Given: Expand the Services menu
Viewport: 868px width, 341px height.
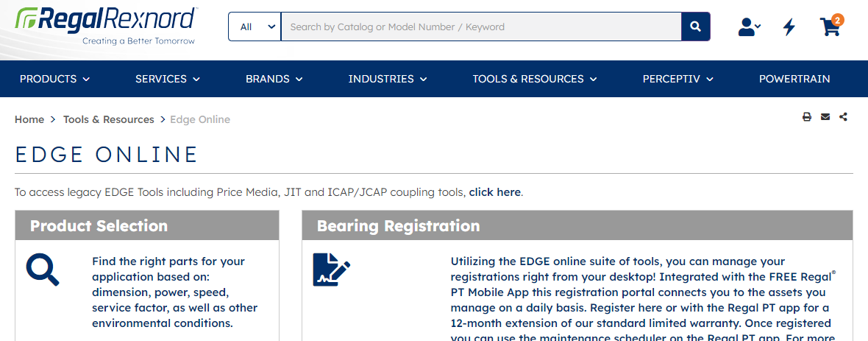Looking at the screenshot, I should click(168, 79).
